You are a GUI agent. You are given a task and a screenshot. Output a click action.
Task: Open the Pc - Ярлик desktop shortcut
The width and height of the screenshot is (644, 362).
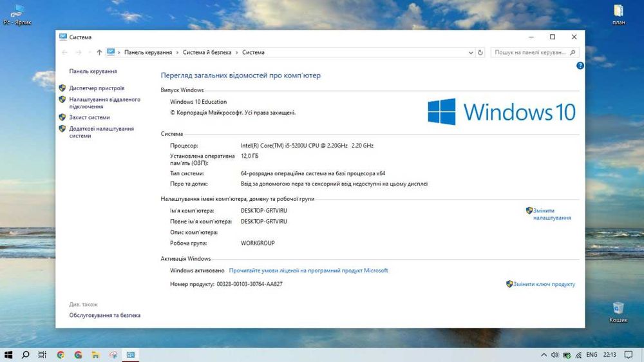(17, 15)
